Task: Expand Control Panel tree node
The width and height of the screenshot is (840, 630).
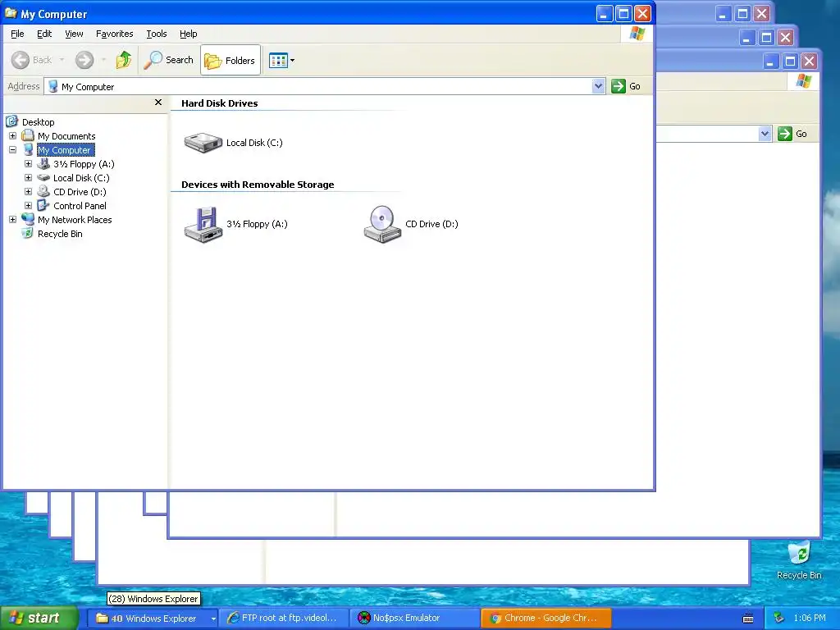Action: 29,206
